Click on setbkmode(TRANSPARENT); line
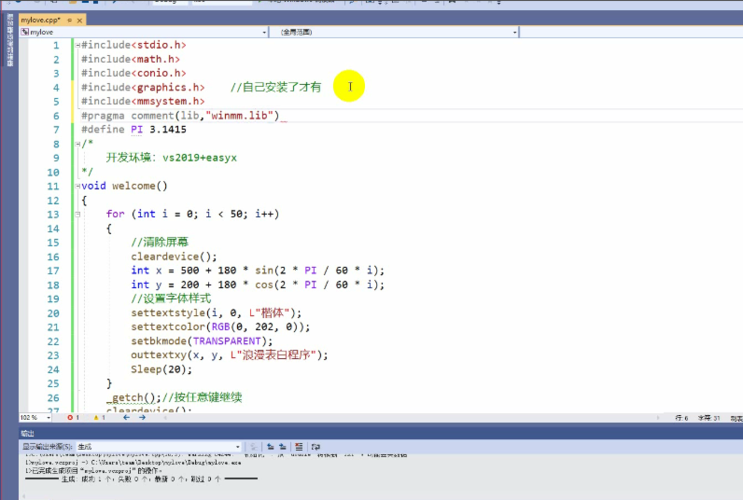The image size is (743, 500). 202,341
